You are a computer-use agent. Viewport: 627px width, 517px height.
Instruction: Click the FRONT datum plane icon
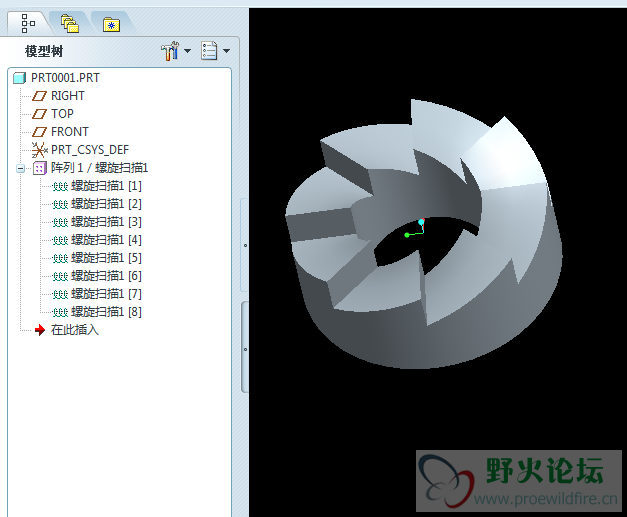[39, 132]
